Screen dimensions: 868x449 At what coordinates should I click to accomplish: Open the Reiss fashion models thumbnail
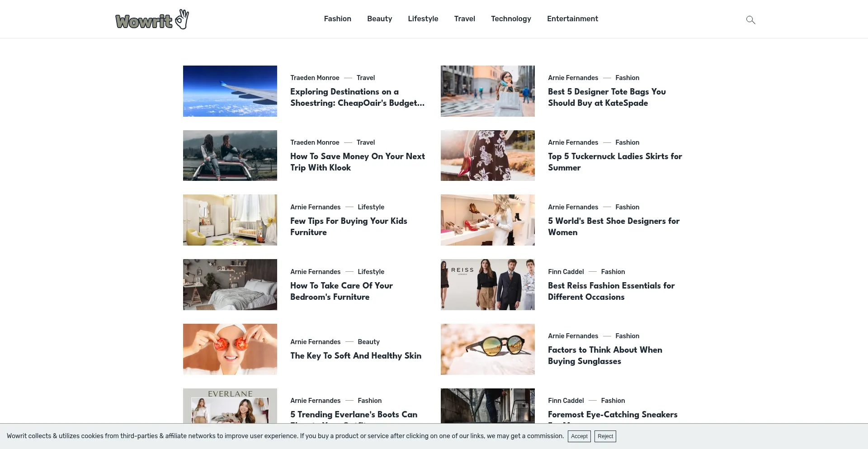(x=487, y=284)
